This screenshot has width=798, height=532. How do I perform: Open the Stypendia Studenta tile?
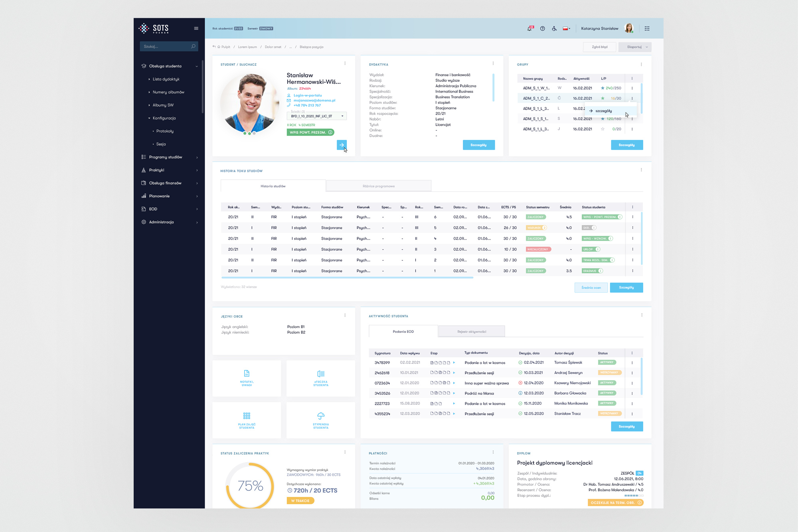320,420
